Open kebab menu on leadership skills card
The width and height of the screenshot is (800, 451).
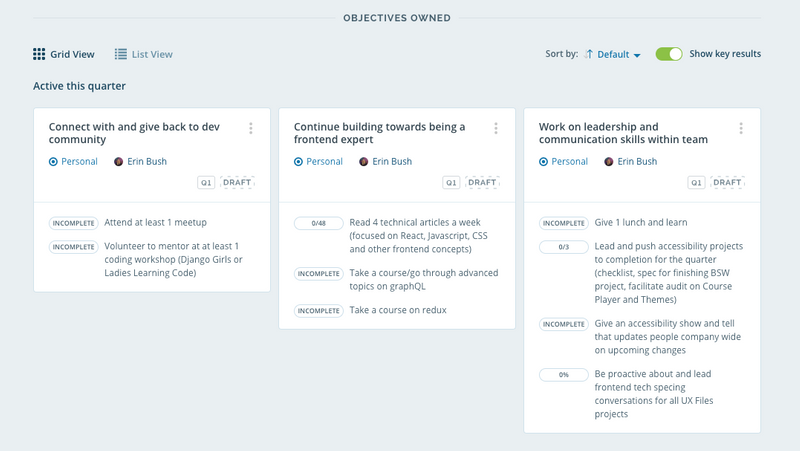pos(741,128)
